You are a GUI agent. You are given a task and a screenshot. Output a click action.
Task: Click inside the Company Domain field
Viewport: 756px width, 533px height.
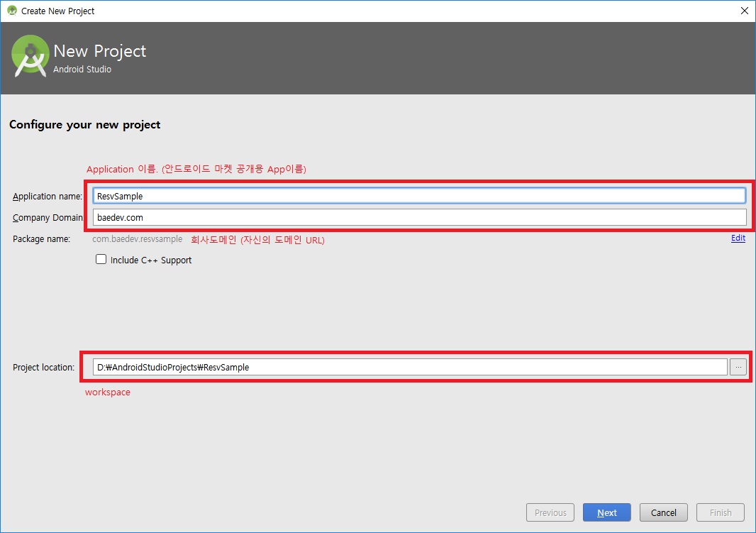(x=418, y=217)
